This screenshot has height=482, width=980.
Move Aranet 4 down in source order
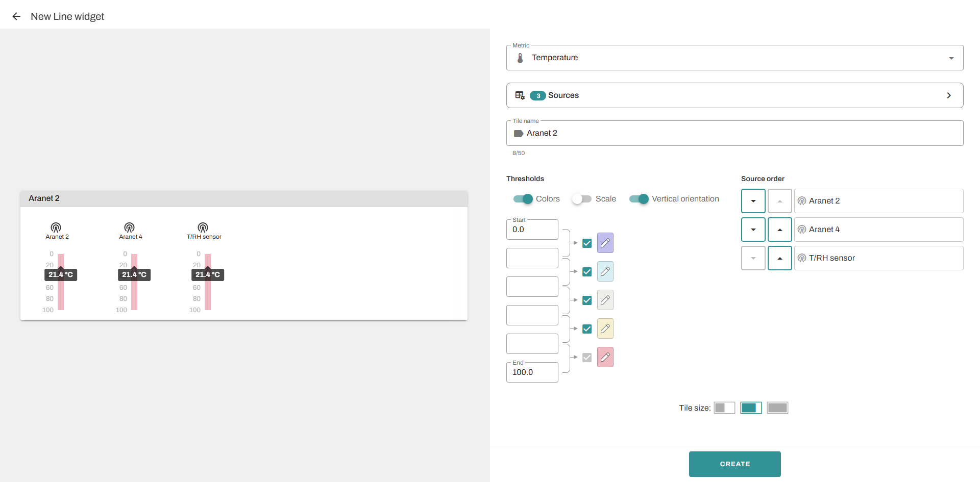pos(753,230)
